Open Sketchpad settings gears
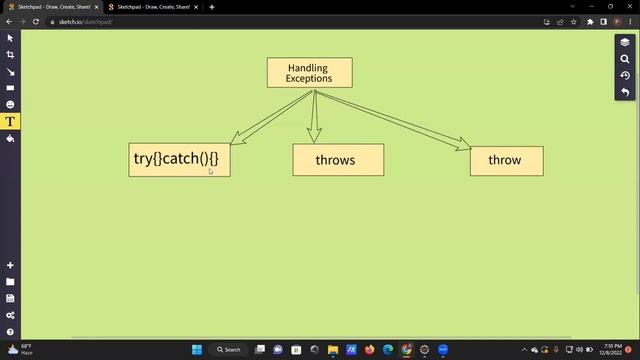The image size is (640, 360). coord(10,315)
